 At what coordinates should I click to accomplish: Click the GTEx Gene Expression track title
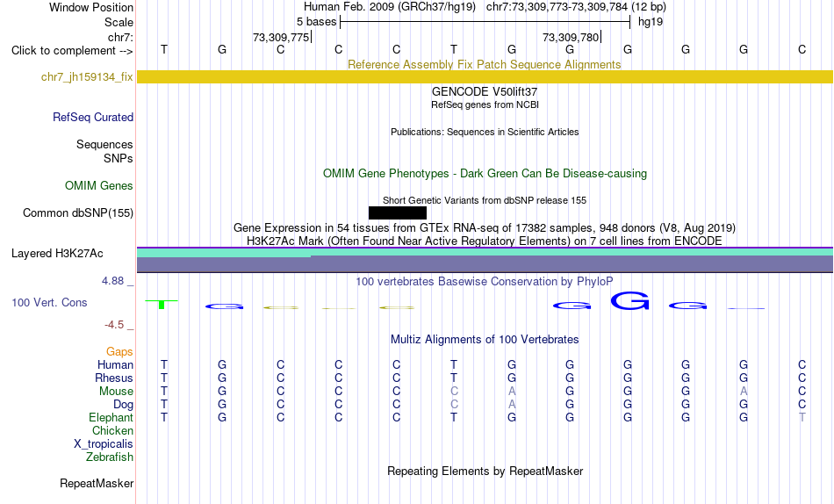(485, 227)
